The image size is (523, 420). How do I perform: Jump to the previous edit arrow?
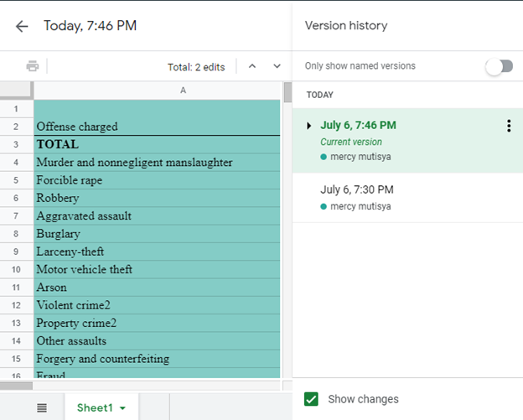[x=252, y=66]
